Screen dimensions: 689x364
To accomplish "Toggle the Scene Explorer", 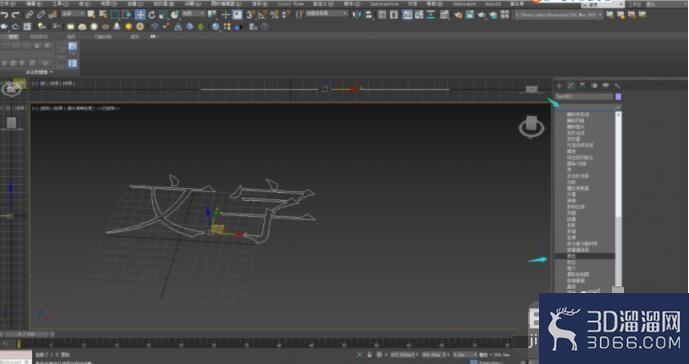I will click(382, 15).
